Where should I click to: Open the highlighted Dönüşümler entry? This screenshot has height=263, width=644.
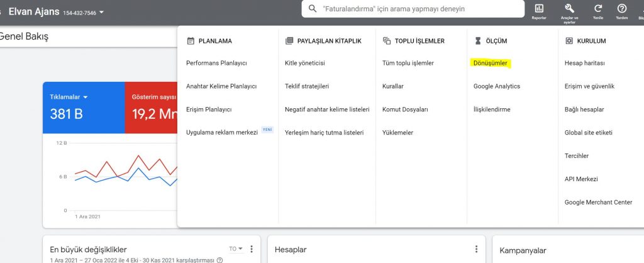491,64
